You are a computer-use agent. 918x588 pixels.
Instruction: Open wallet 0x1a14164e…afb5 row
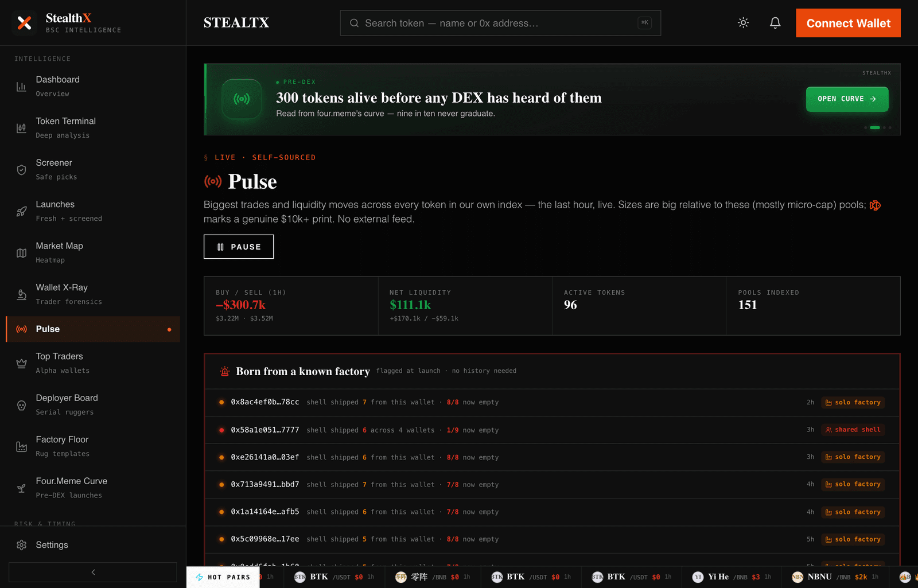(552, 512)
